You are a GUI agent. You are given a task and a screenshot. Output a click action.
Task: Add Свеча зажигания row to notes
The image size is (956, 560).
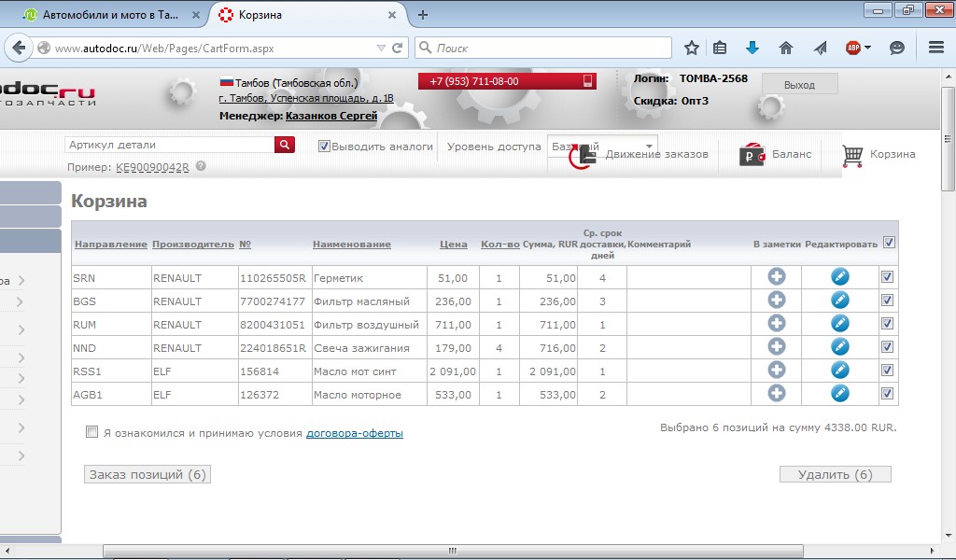point(776,346)
